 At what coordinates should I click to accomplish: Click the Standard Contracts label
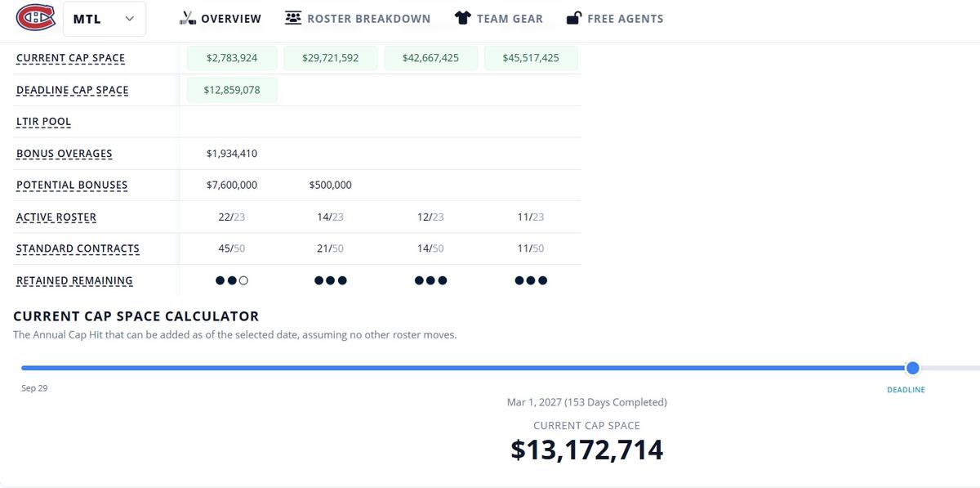point(78,248)
